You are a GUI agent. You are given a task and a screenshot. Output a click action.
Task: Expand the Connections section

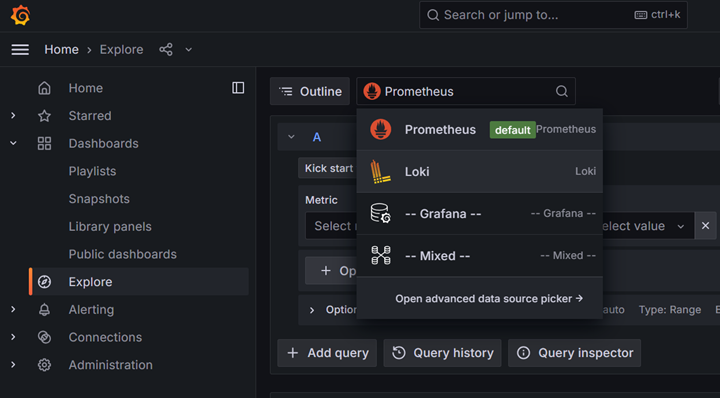(x=13, y=337)
